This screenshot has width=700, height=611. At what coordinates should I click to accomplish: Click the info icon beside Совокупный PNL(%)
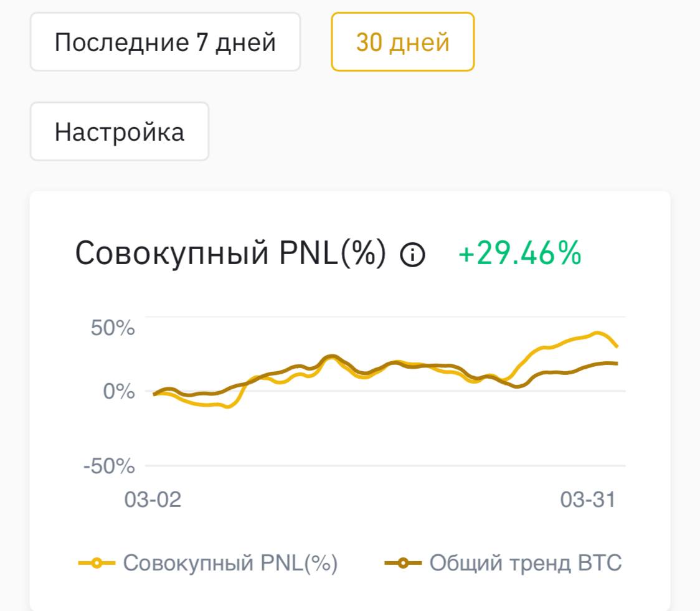tap(412, 255)
